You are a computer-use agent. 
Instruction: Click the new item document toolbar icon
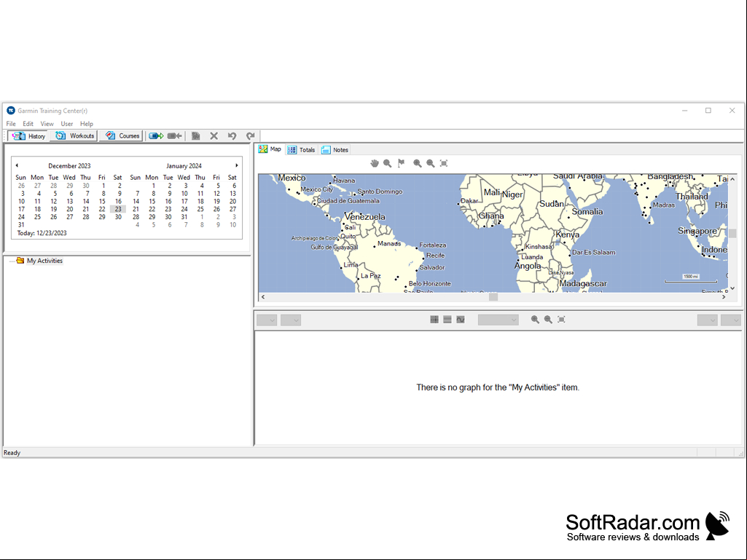click(195, 135)
